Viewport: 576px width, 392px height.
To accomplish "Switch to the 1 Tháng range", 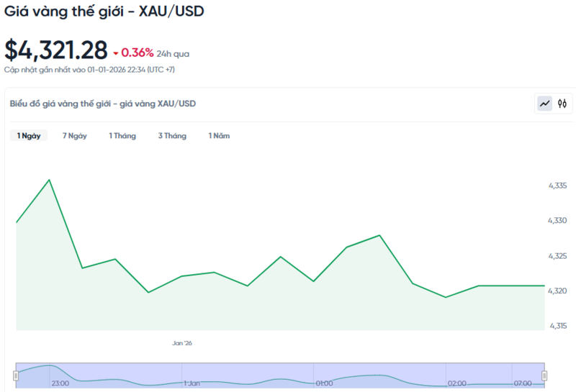I will (122, 136).
